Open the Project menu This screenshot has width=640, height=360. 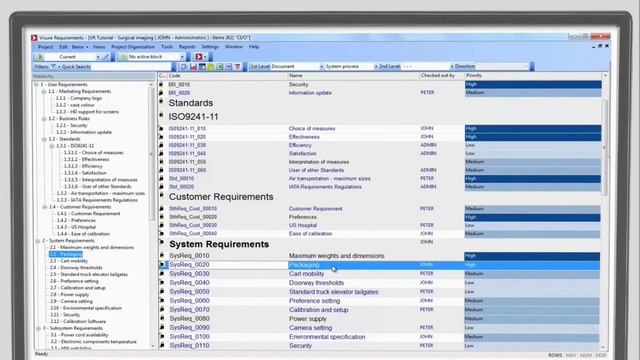pos(45,47)
